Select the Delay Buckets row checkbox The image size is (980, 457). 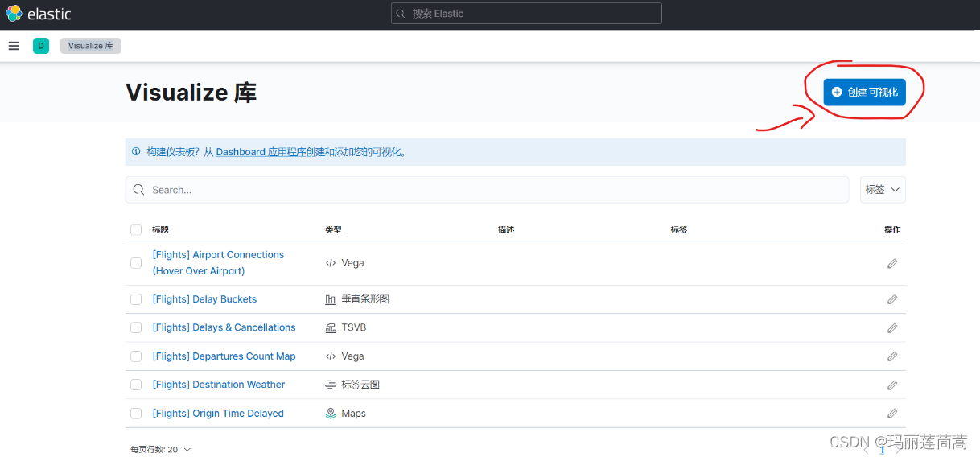[x=136, y=299]
